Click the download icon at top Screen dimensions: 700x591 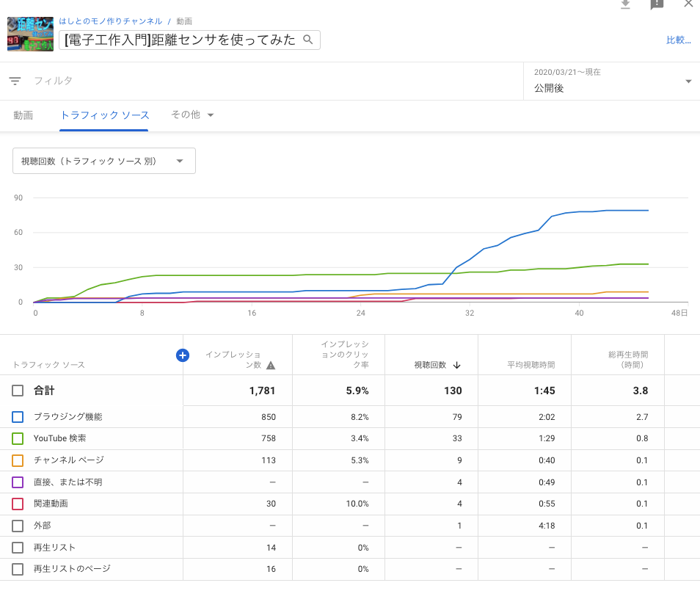625,4
